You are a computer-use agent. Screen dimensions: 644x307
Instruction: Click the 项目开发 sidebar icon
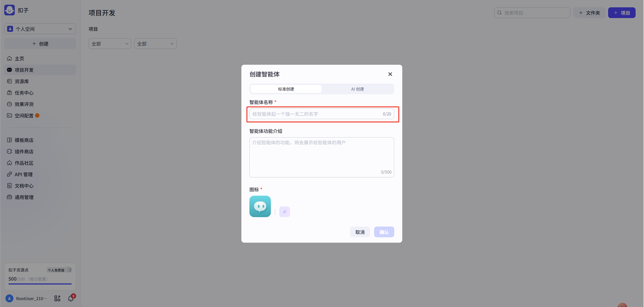[x=10, y=70]
